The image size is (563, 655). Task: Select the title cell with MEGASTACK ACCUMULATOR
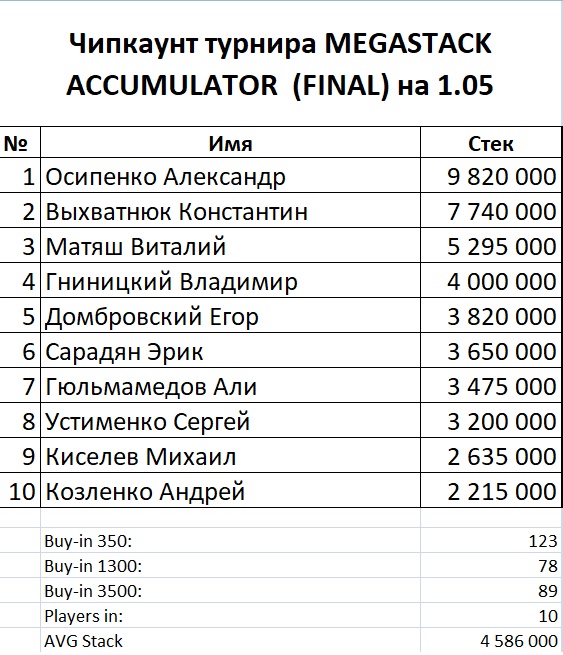280,64
